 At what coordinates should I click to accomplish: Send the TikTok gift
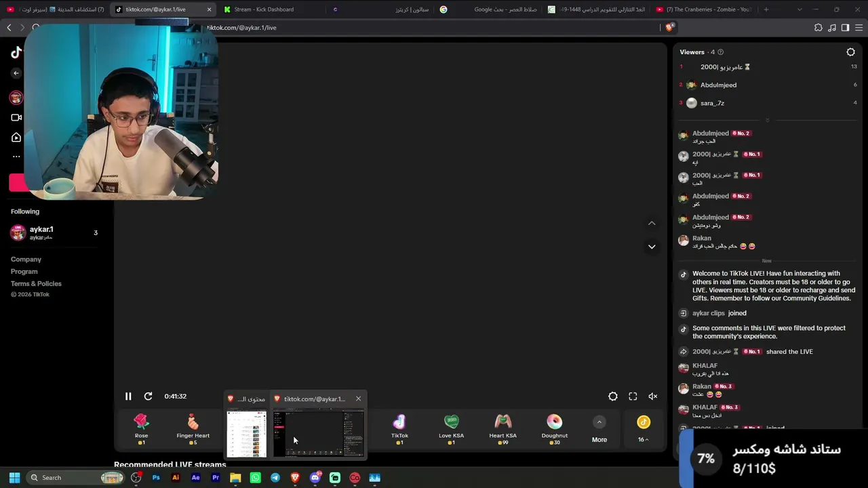[399, 430]
